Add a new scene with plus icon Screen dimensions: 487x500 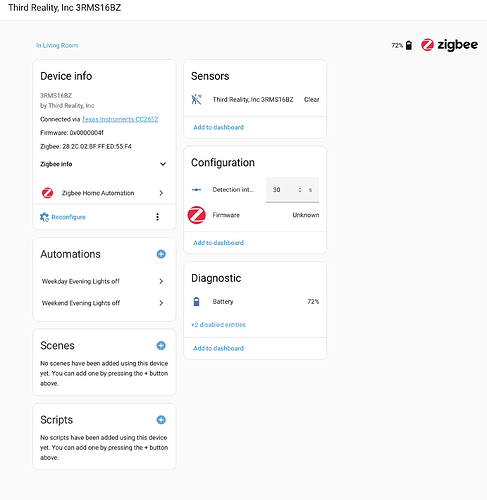coord(161,345)
